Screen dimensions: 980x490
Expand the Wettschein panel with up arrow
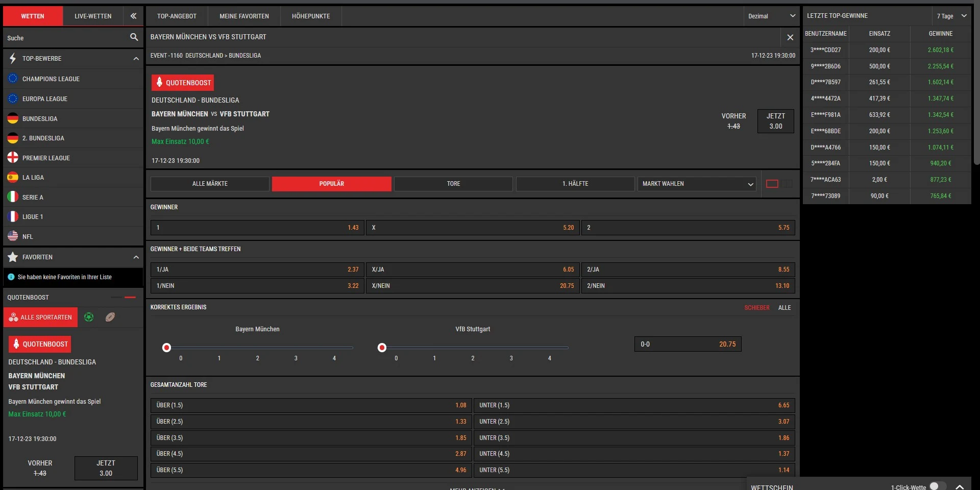tap(960, 487)
